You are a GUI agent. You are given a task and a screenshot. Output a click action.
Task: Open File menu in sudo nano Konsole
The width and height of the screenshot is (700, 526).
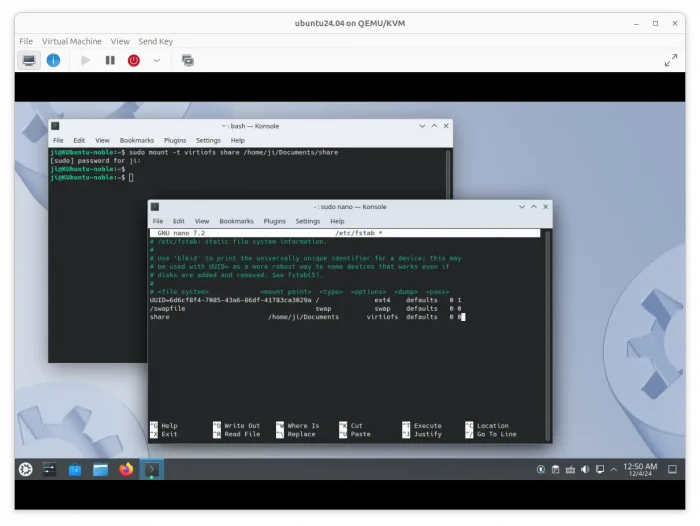[158, 221]
